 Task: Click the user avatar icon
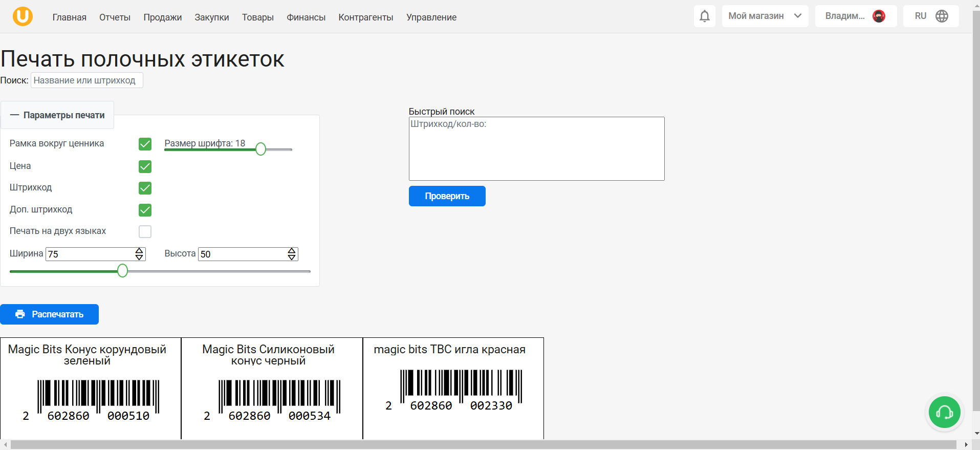tap(879, 16)
